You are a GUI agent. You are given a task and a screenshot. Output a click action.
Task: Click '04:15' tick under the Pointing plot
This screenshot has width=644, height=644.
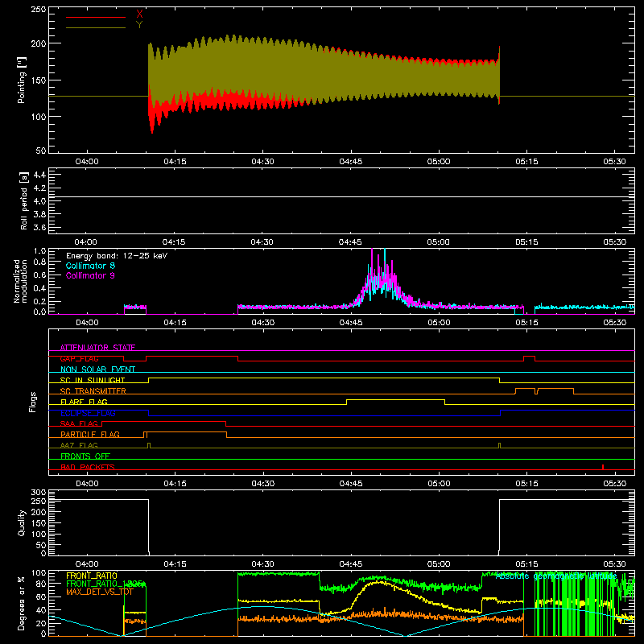[x=175, y=162]
